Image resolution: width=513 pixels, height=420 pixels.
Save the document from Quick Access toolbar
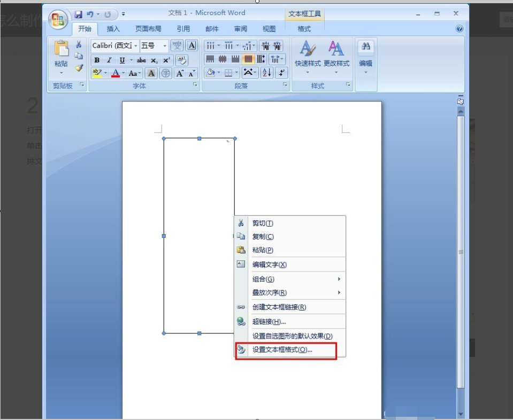(x=78, y=14)
